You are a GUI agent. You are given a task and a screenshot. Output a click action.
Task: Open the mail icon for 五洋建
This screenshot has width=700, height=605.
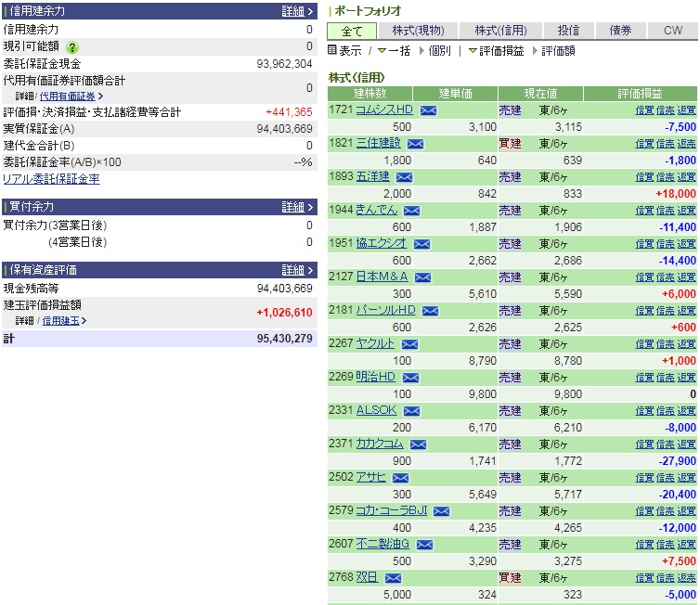point(405,177)
